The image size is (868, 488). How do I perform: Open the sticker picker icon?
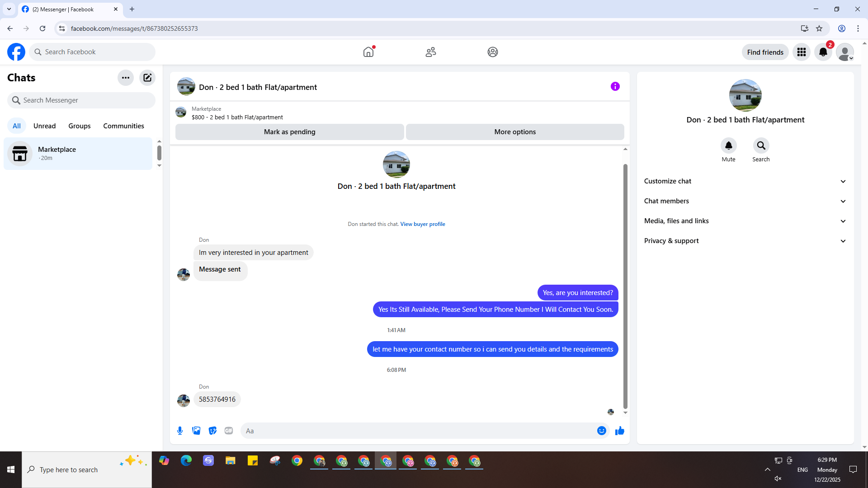pos(212,431)
